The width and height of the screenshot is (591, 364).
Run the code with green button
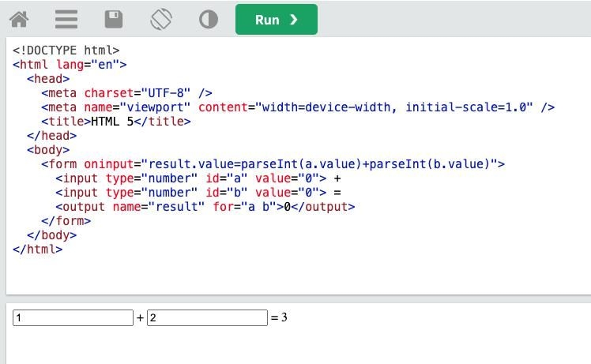click(277, 19)
